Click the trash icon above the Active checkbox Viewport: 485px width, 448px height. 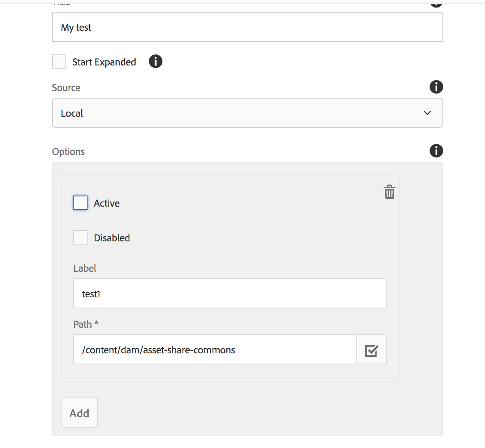pos(389,192)
